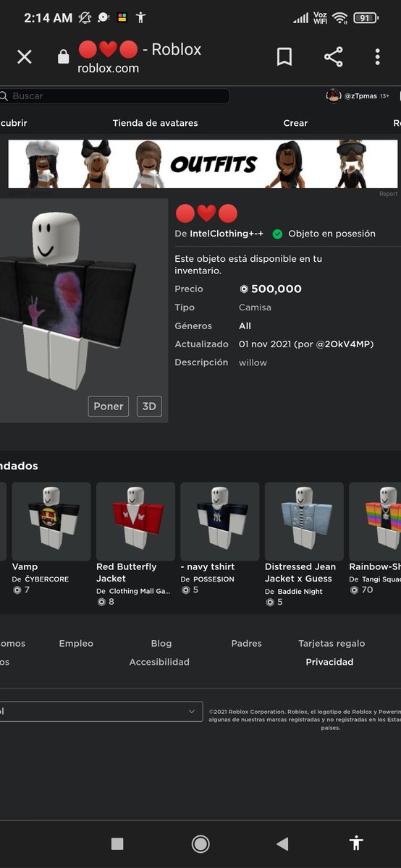Screen dimensions: 401x868
Task: Open POSSE$ION creator link
Action: click(214, 579)
